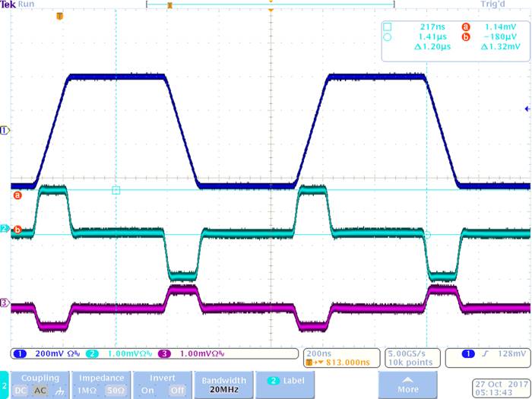The image size is (532, 399).
Task: Select horizontal cursor 'b' marker
Action: pos(17,230)
